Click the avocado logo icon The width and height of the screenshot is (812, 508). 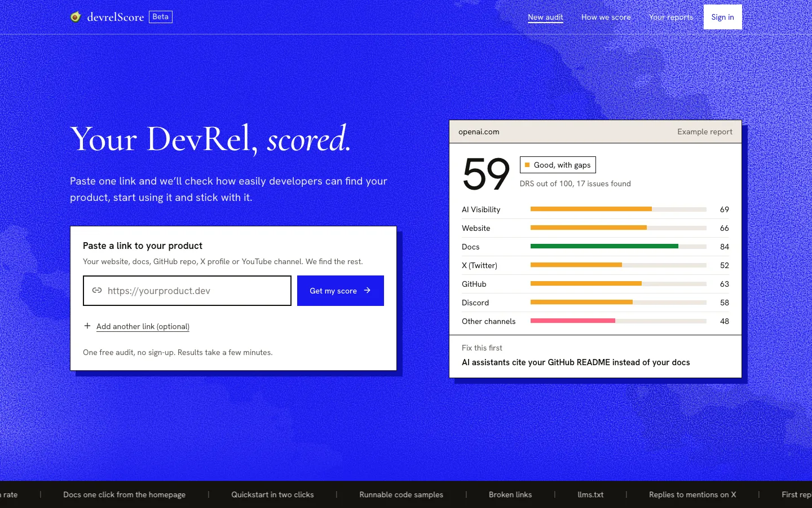76,16
